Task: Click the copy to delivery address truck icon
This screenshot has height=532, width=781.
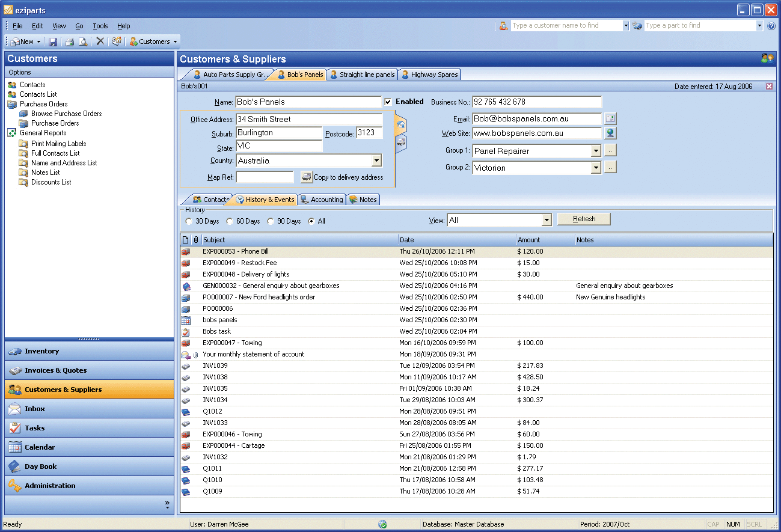Action: click(307, 177)
